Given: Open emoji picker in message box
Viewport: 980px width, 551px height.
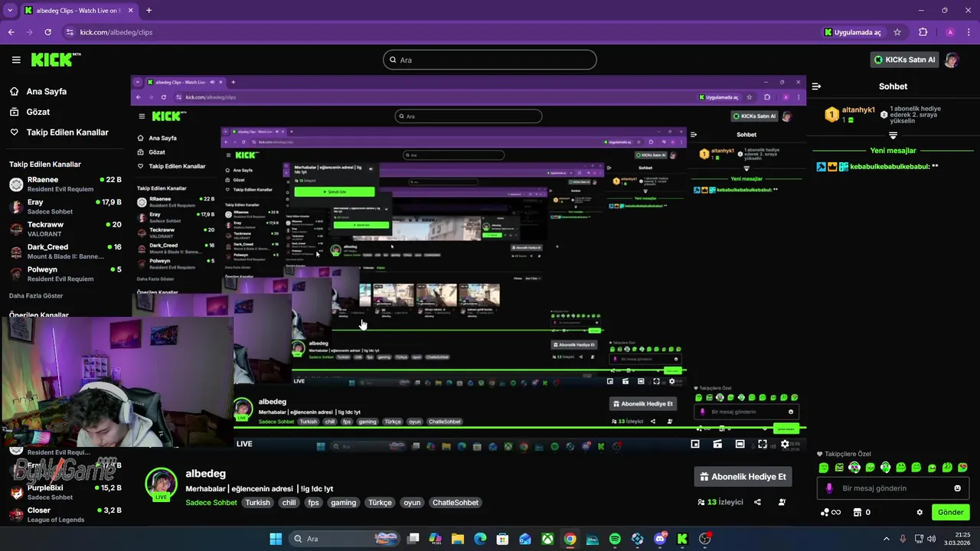Looking at the screenshot, I should 957,488.
